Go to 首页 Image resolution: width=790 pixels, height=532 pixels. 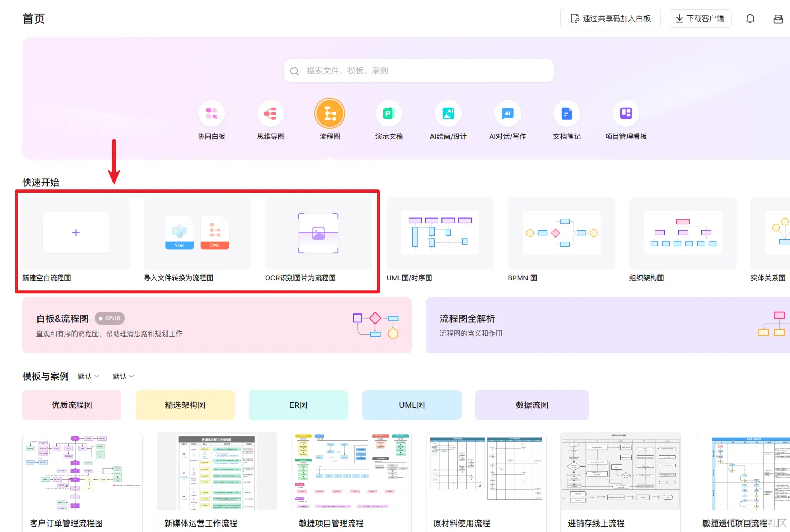(x=33, y=18)
